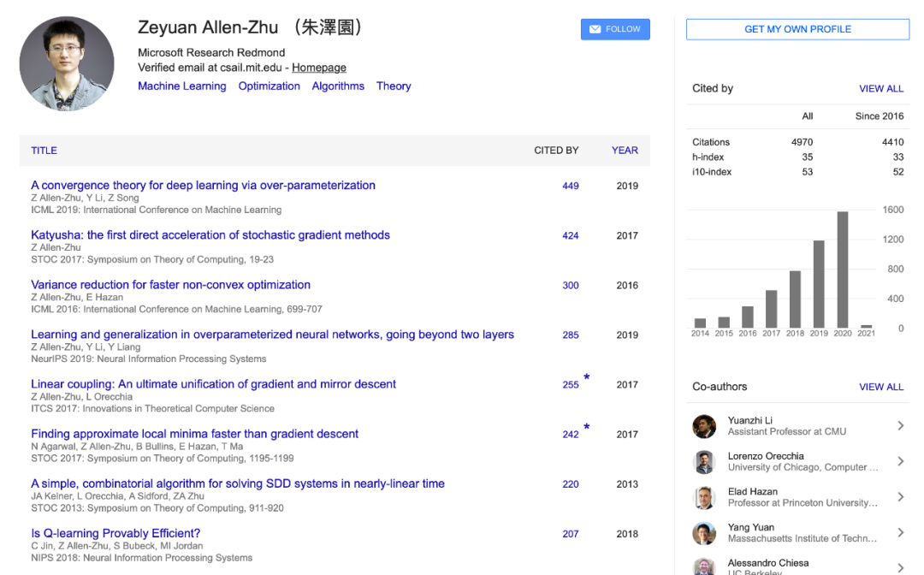
Task: Click the envelope Follow button
Action: click(x=615, y=29)
